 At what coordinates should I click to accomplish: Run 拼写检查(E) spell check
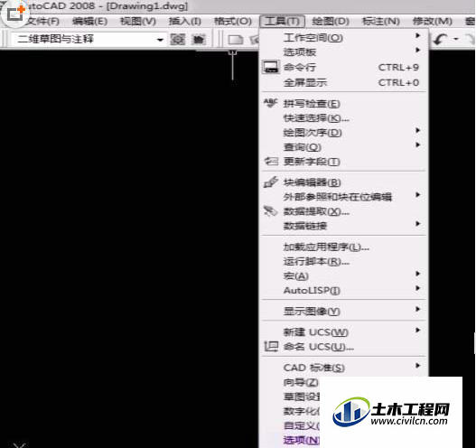(x=344, y=104)
